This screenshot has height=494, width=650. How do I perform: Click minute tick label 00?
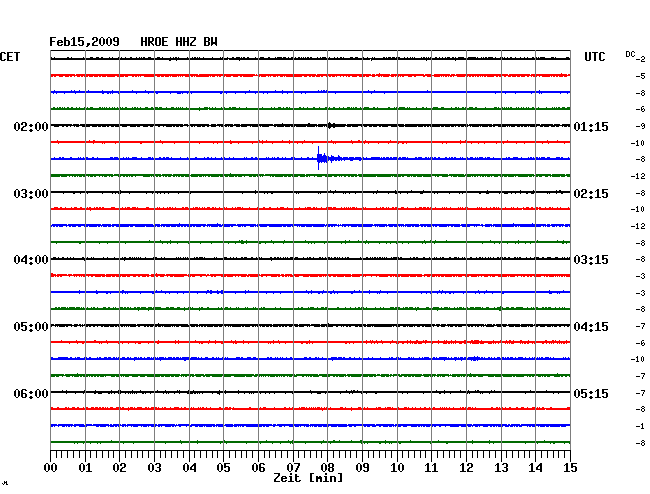(50, 467)
